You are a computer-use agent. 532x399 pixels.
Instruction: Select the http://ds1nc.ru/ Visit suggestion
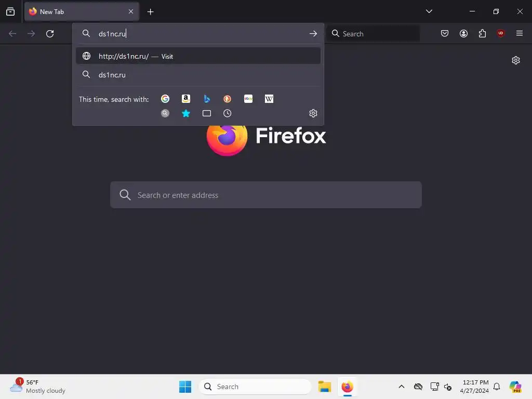(x=198, y=56)
